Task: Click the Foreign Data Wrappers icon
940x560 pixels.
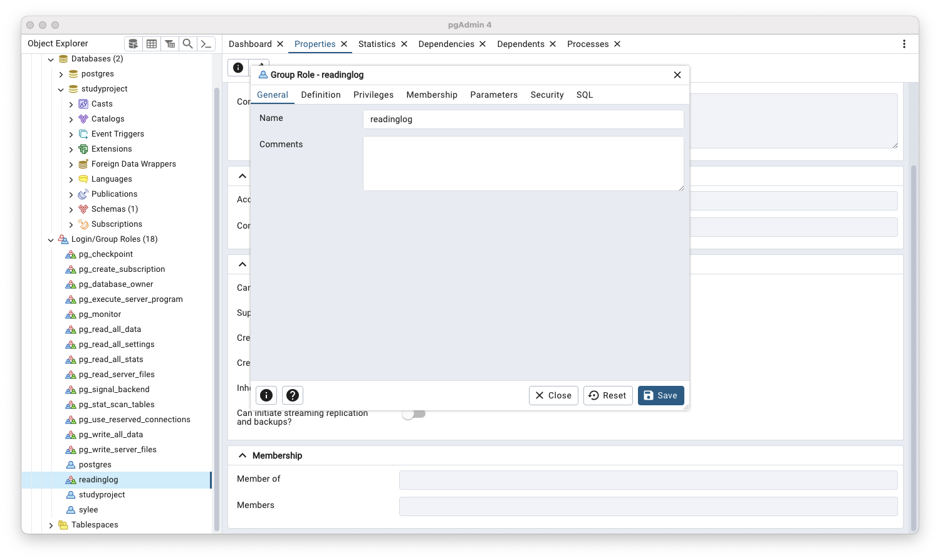Action: tap(83, 164)
